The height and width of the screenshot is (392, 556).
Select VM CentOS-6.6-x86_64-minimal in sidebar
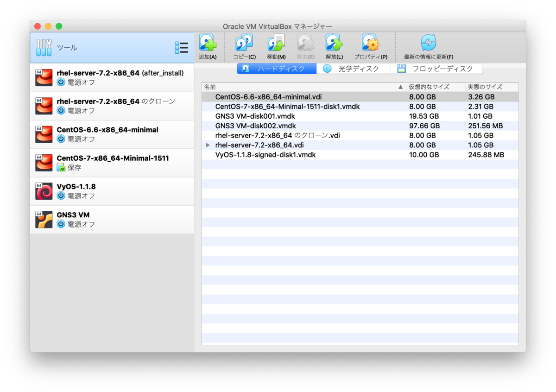[112, 134]
